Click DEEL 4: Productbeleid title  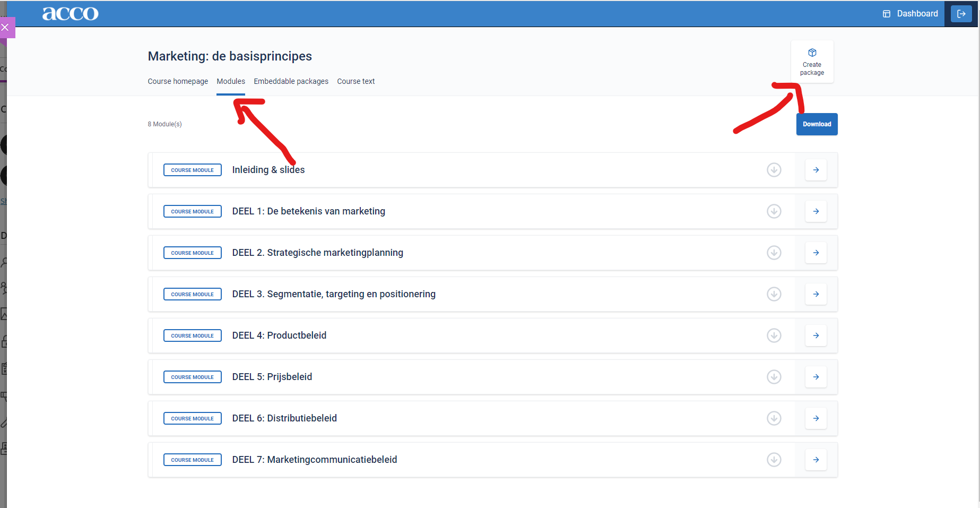(x=279, y=335)
